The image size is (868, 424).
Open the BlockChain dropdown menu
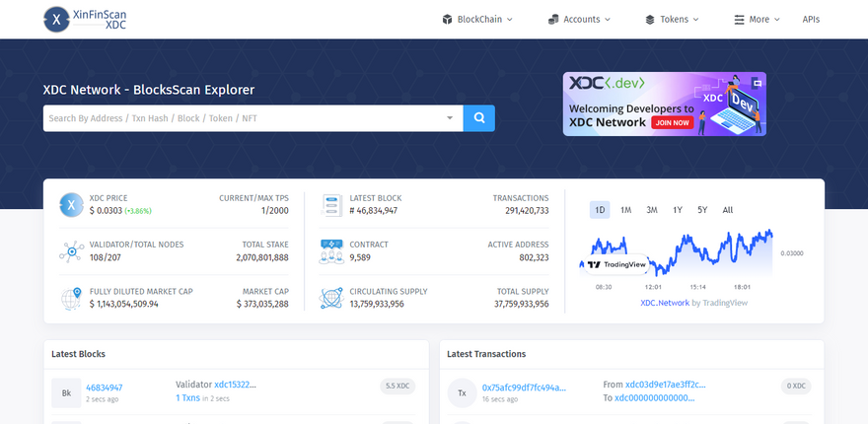[477, 19]
